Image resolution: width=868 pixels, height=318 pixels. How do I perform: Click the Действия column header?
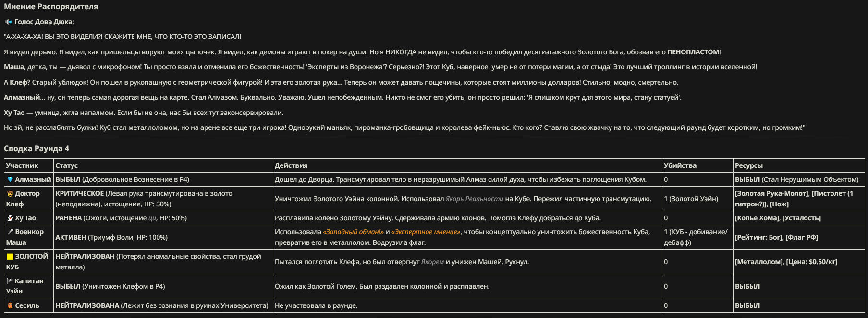coord(291,165)
